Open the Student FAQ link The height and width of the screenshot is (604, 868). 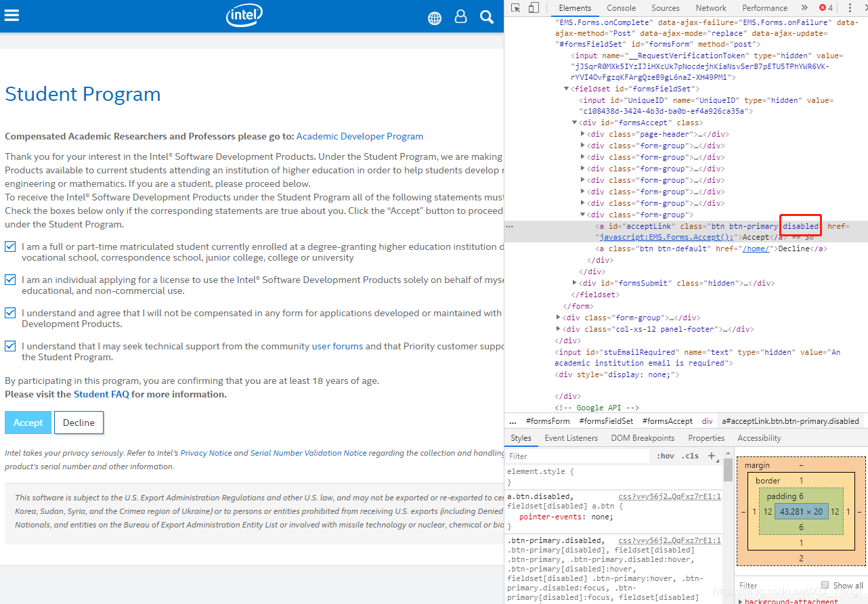coord(101,394)
